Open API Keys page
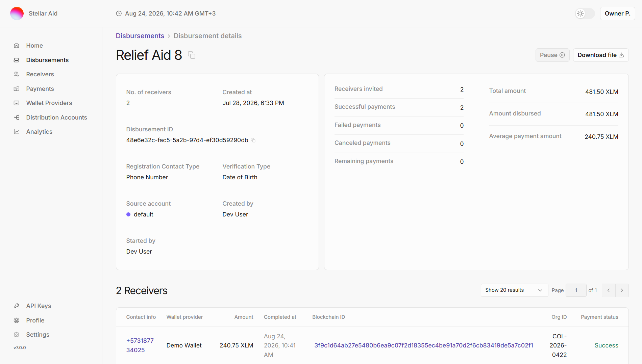642x364 pixels. point(39,306)
